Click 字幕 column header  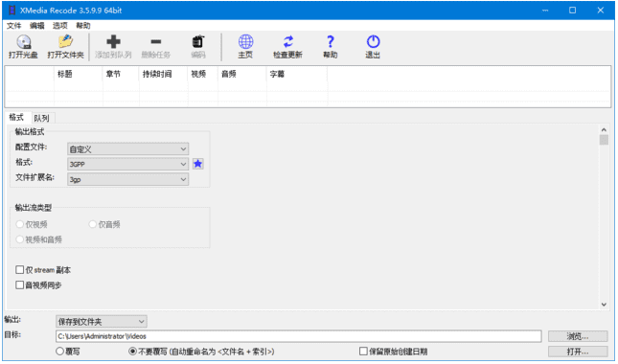[x=297, y=74]
